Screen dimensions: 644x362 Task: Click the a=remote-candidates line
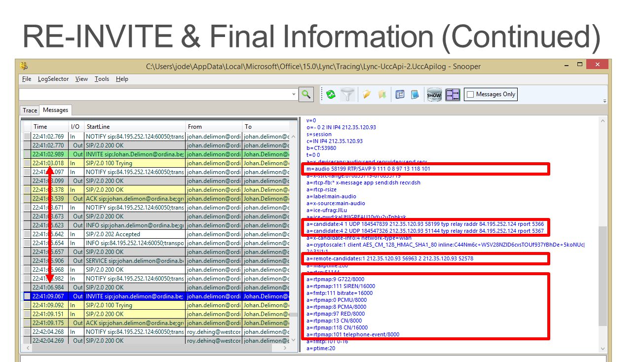click(x=390, y=258)
